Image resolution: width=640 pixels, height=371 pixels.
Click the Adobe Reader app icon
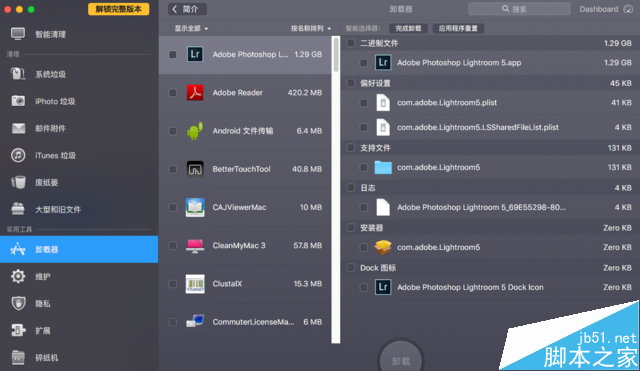[195, 93]
